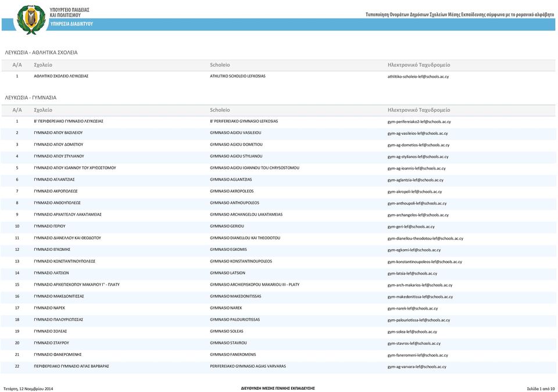Select GYMNASIO STAVROU cell
This screenshot has width=558, height=392.
[x=228, y=343]
